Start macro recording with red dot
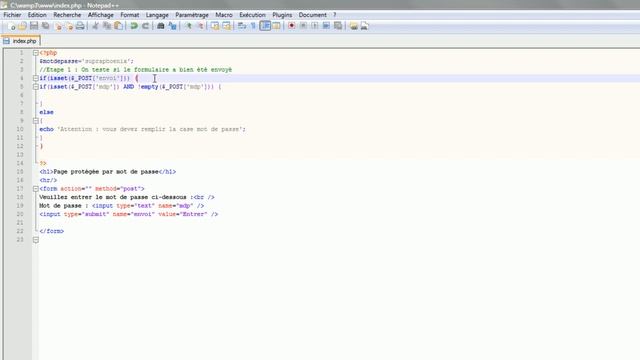The height and width of the screenshot is (360, 640). tap(291, 26)
